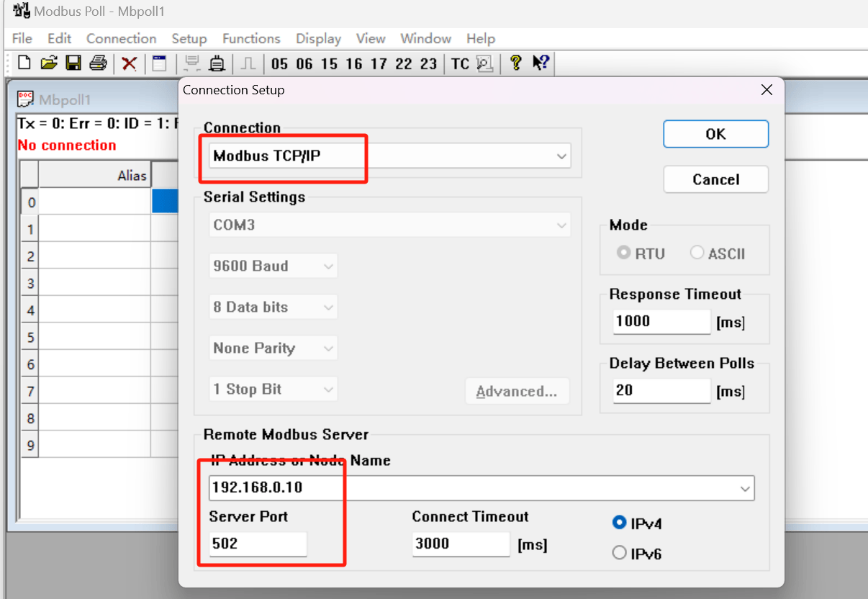Open the Display menu
The width and height of the screenshot is (868, 599).
pyautogui.click(x=319, y=38)
